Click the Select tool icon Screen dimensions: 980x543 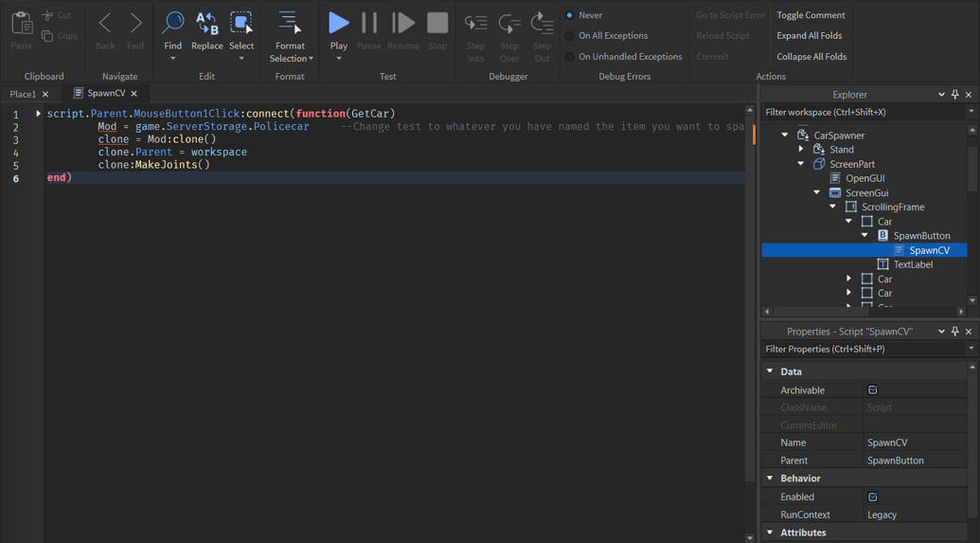tap(241, 24)
